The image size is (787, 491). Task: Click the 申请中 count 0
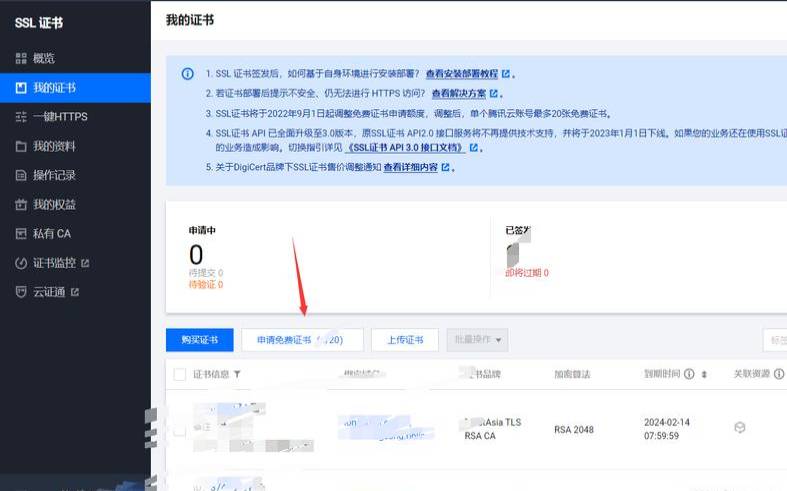[x=196, y=255]
